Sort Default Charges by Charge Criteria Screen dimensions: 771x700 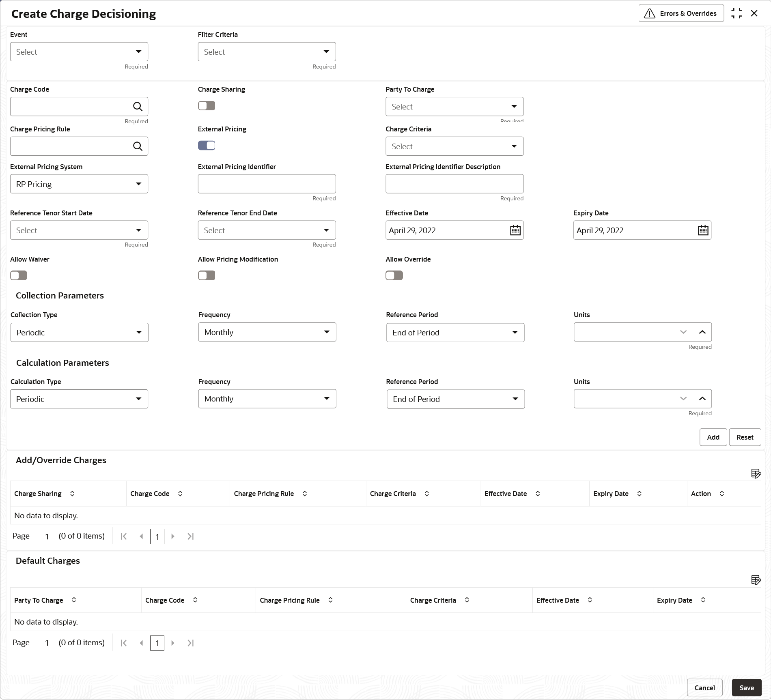[467, 600]
